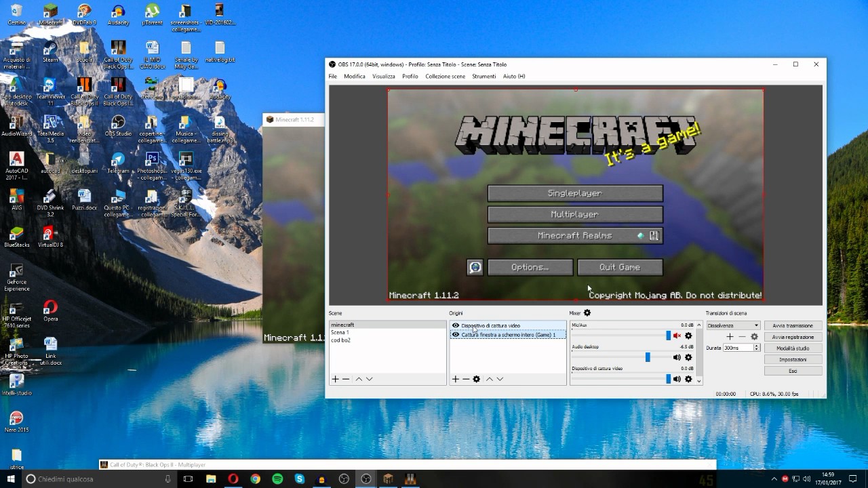Enable Modalità studio
Screen dimensions: 868x488
(793, 348)
